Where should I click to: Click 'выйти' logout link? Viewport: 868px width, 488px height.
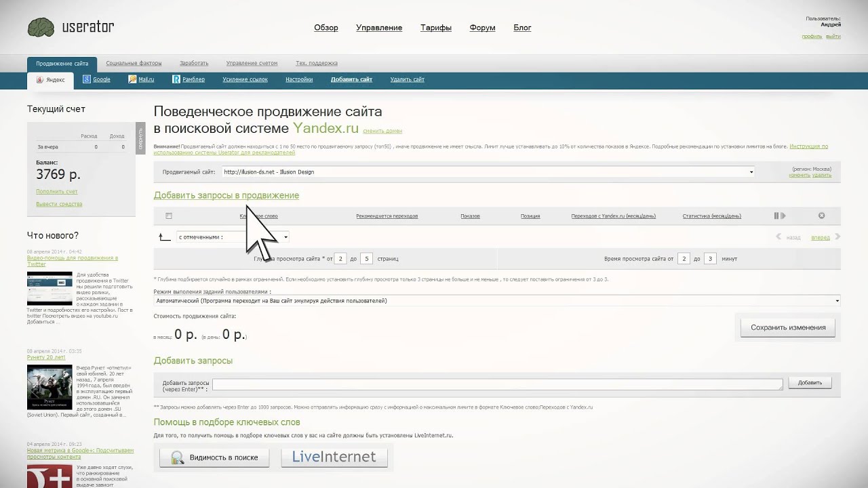point(833,37)
